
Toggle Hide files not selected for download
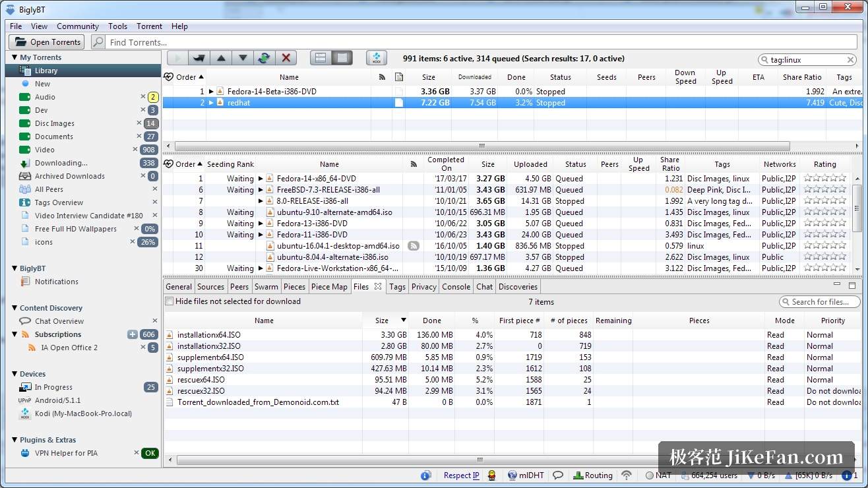pos(170,301)
